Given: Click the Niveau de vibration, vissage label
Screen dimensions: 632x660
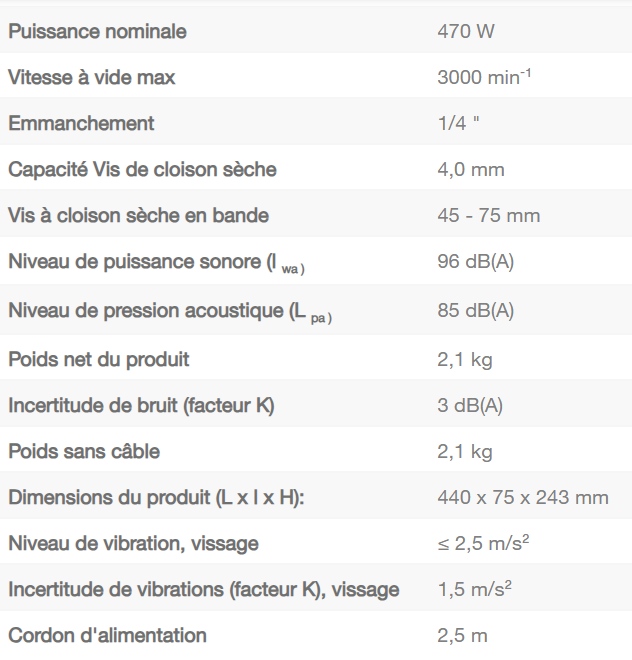Looking at the screenshot, I should [x=133, y=543].
